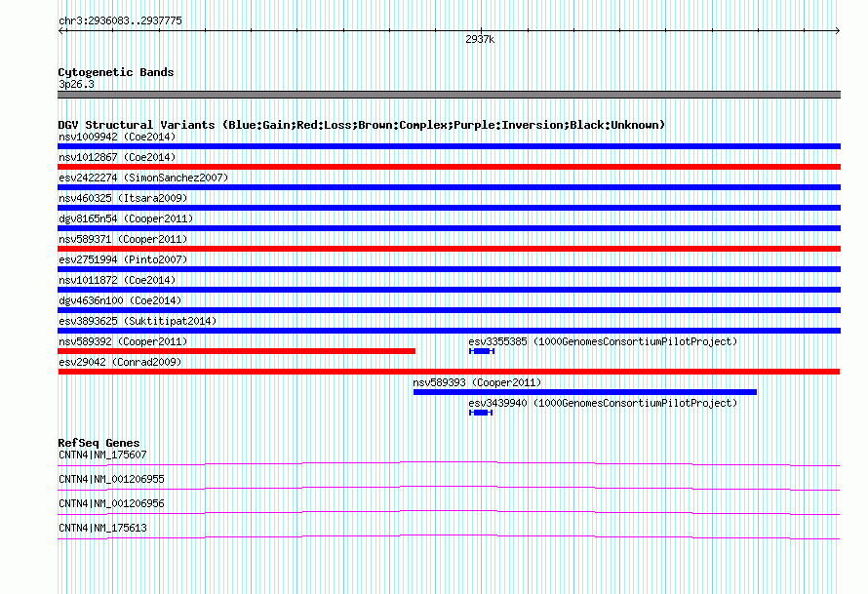Open variant label nsv589393 (Cooper2011)
Viewport: 868px width, 594px height.
point(477,382)
